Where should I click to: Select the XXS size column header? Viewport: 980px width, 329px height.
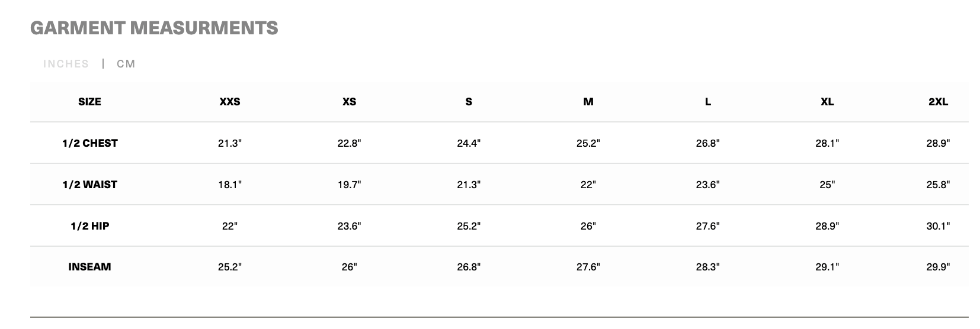coord(230,102)
